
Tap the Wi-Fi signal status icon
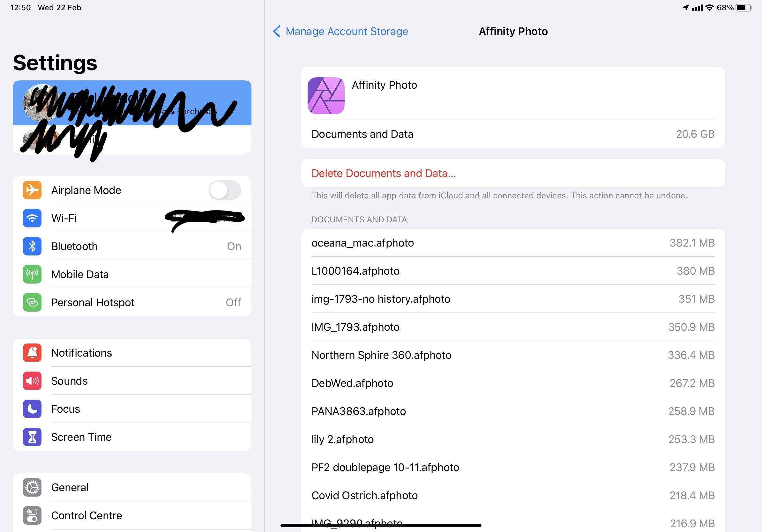[709, 8]
